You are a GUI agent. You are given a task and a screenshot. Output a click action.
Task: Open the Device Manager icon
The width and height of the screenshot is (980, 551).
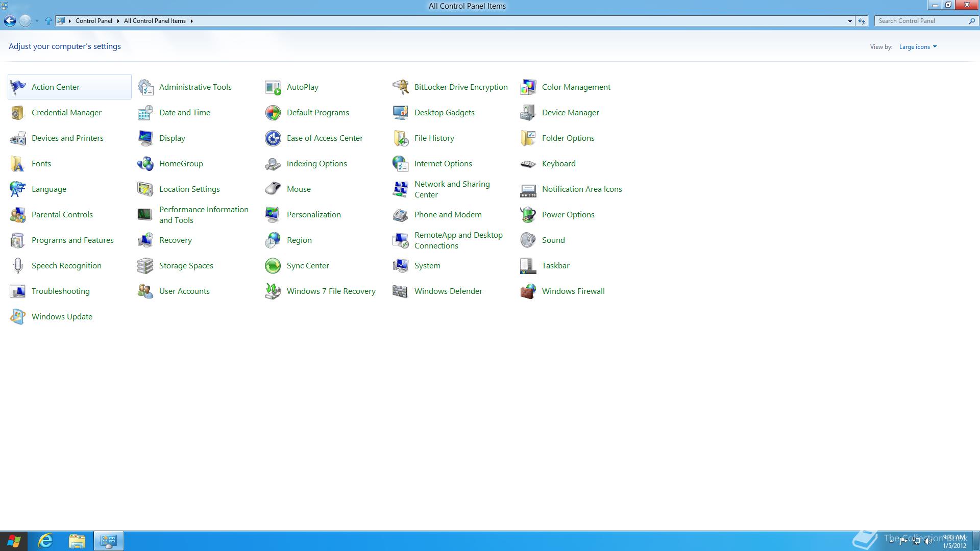528,113
